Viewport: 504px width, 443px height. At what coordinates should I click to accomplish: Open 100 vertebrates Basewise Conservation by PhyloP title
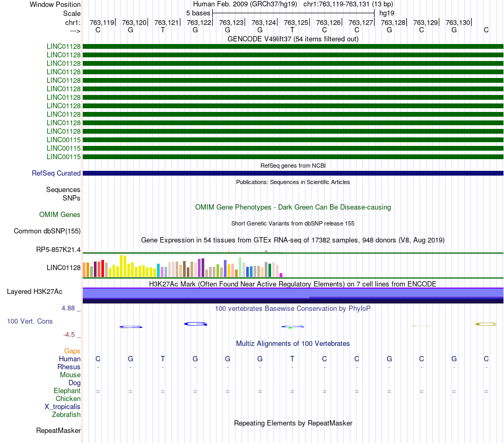(293, 309)
